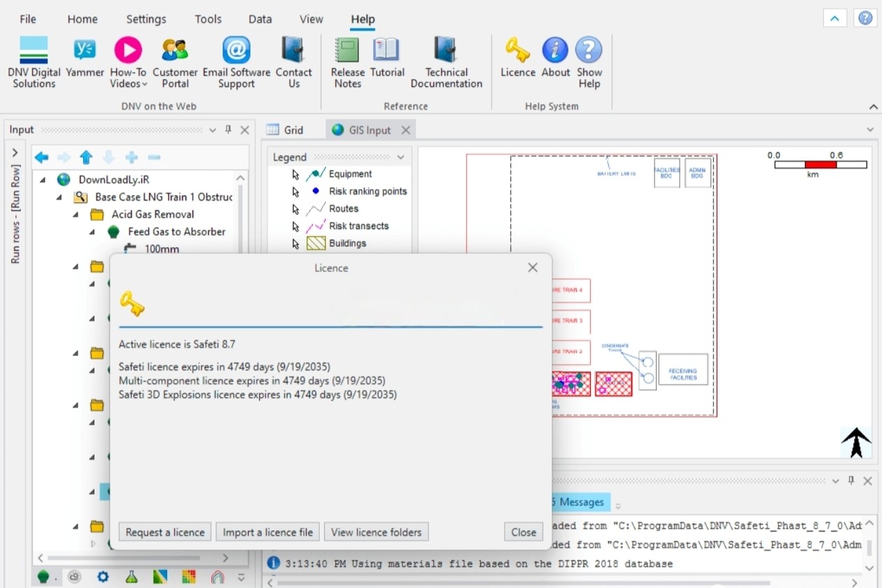Image resolution: width=882 pixels, height=588 pixels.
Task: Collapse the ribbon using the bottom-right chevron
Action: 873,107
